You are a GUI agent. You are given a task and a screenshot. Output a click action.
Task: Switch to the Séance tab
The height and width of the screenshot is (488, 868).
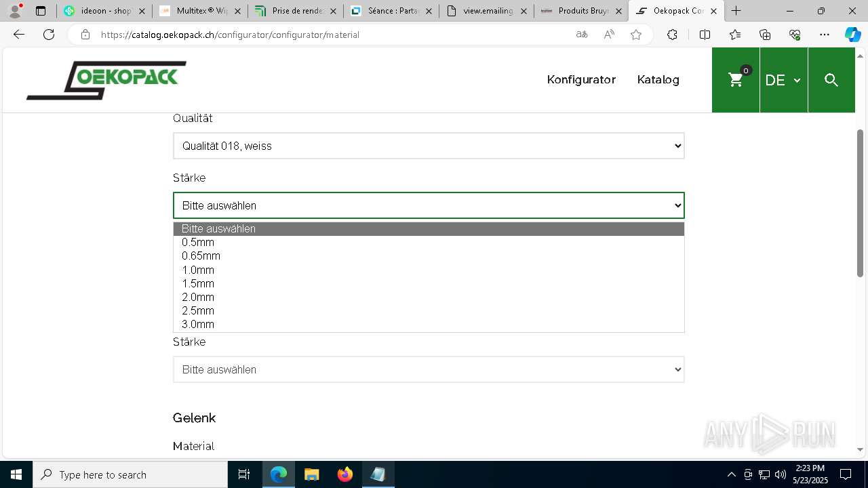pyautogui.click(x=391, y=11)
